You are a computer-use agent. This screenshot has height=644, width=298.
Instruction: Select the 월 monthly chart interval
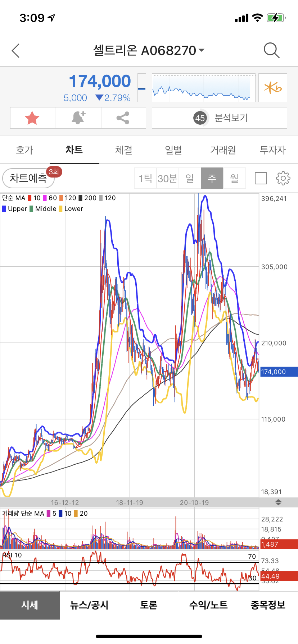point(234,178)
